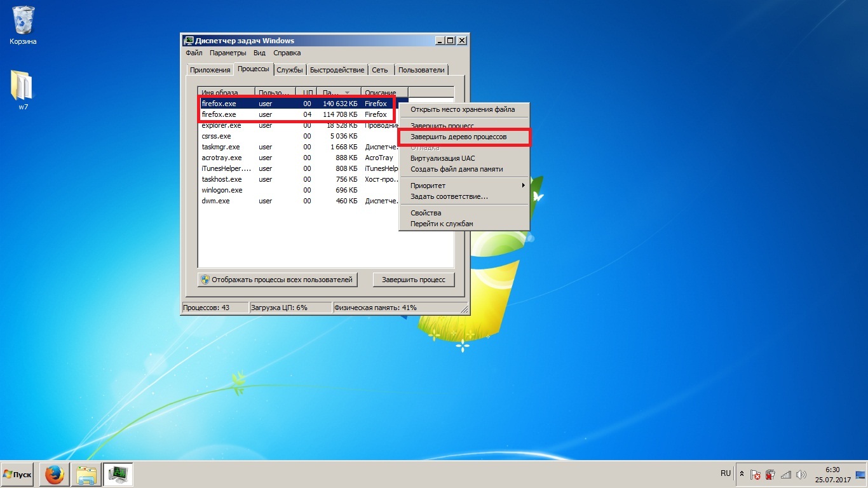This screenshot has width=868, height=488.
Task: Select the Процессы tab
Action: pos(254,69)
